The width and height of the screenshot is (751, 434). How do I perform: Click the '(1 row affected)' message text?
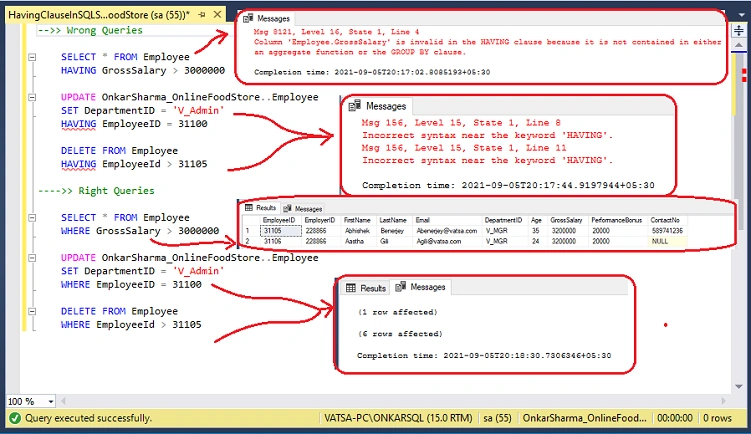[398, 312]
